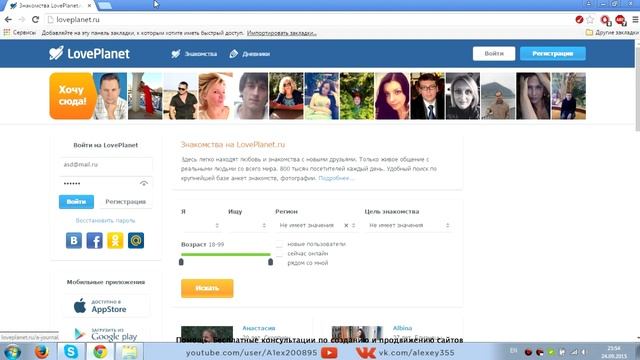Click the email field with asd@mail.ru

pyautogui.click(x=106, y=164)
